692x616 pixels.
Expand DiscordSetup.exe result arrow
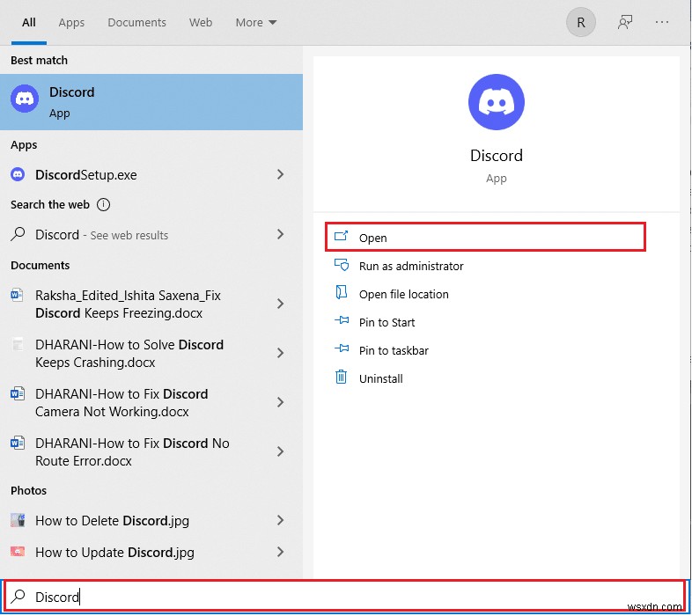tap(281, 175)
